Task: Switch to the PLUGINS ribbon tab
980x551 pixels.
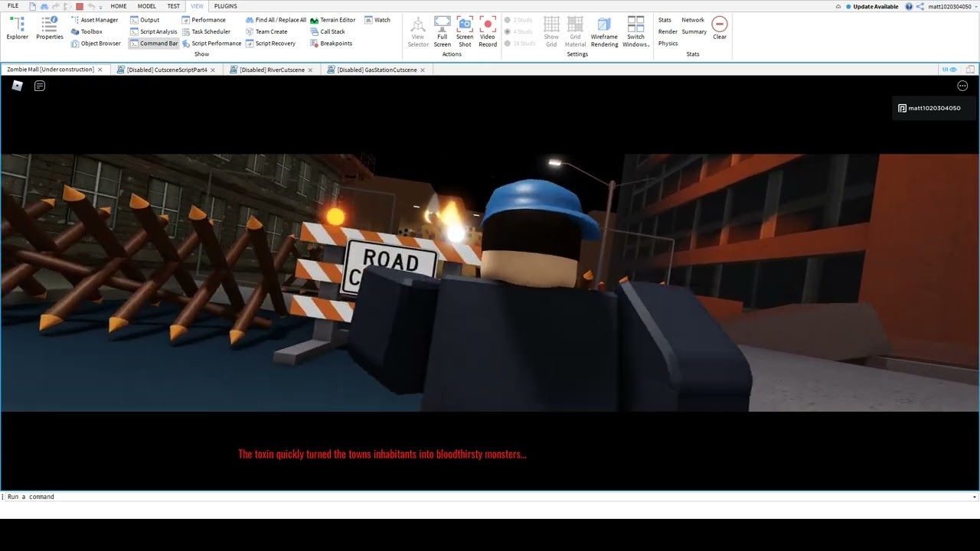Action: coord(226,6)
